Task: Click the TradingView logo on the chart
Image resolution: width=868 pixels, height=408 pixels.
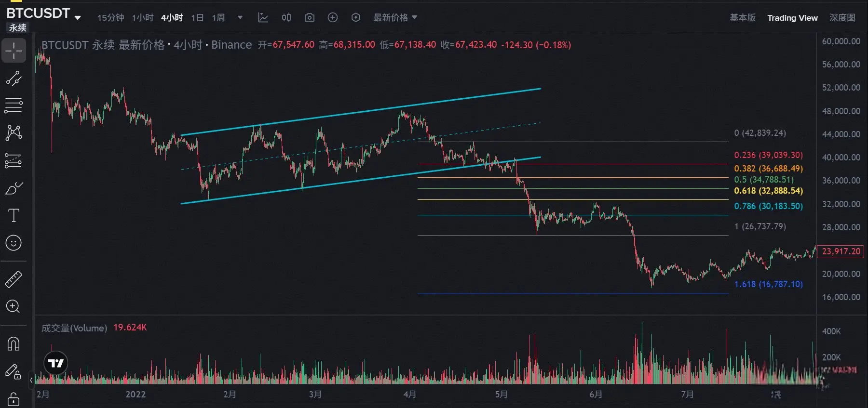Action: 56,363
